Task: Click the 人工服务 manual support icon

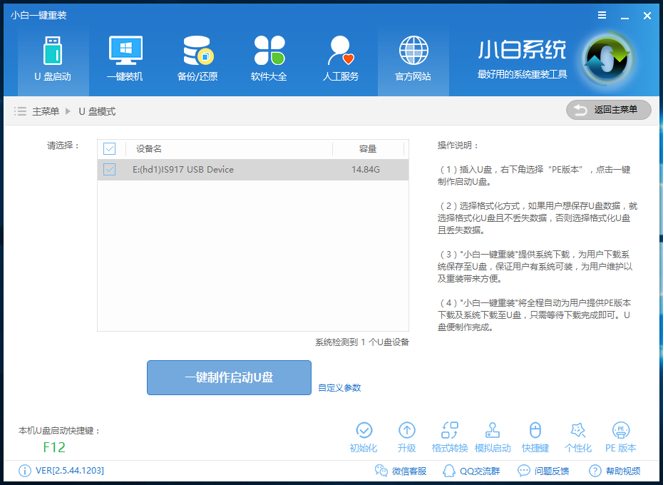Action: pos(341,58)
